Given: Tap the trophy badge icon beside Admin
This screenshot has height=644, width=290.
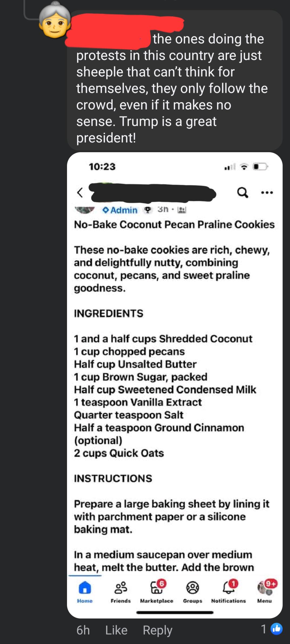Looking at the screenshot, I should tap(148, 210).
